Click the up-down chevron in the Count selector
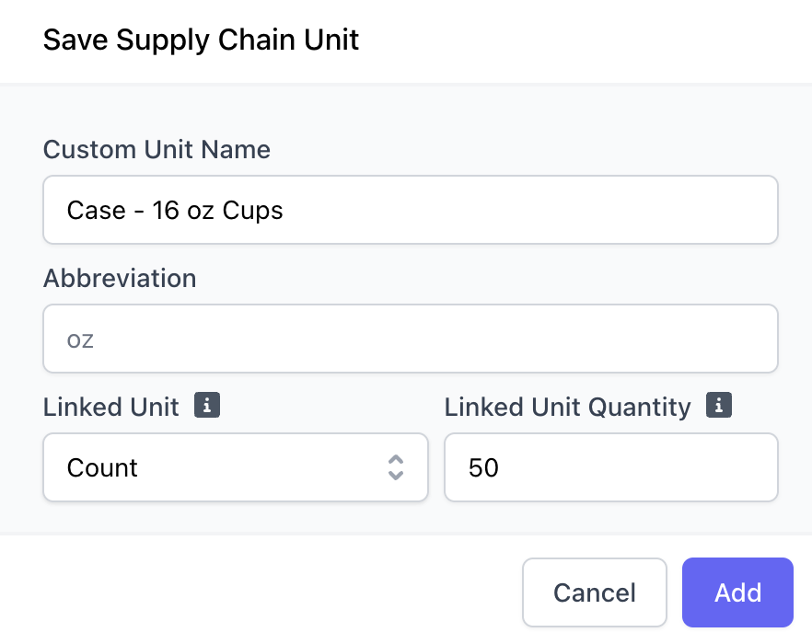 tap(396, 467)
